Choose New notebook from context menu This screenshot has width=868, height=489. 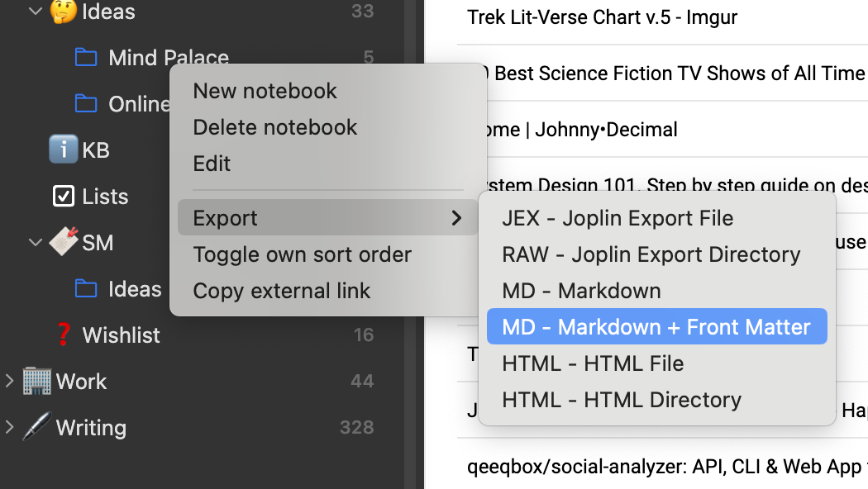pyautogui.click(x=265, y=91)
